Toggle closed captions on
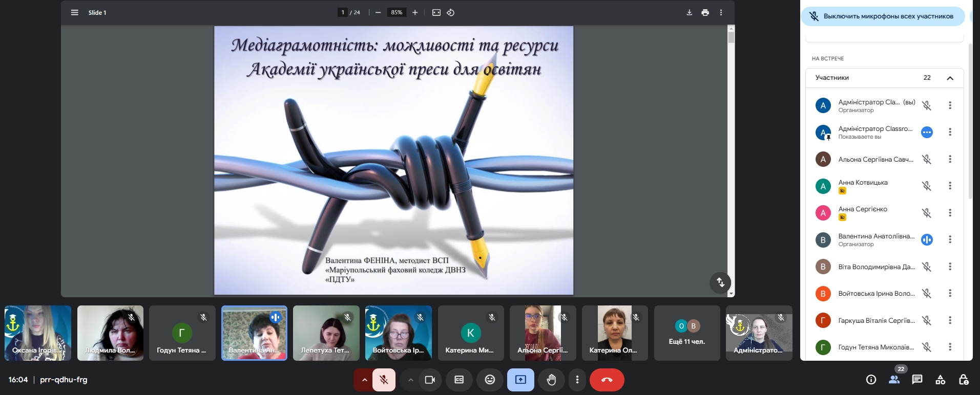This screenshot has width=980, height=395. tap(459, 380)
